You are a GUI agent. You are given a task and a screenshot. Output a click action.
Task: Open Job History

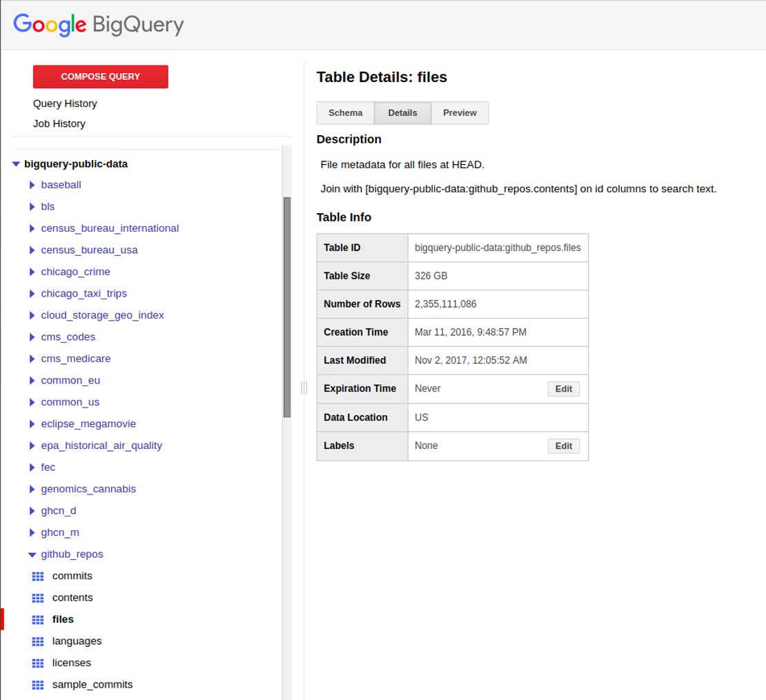point(59,123)
